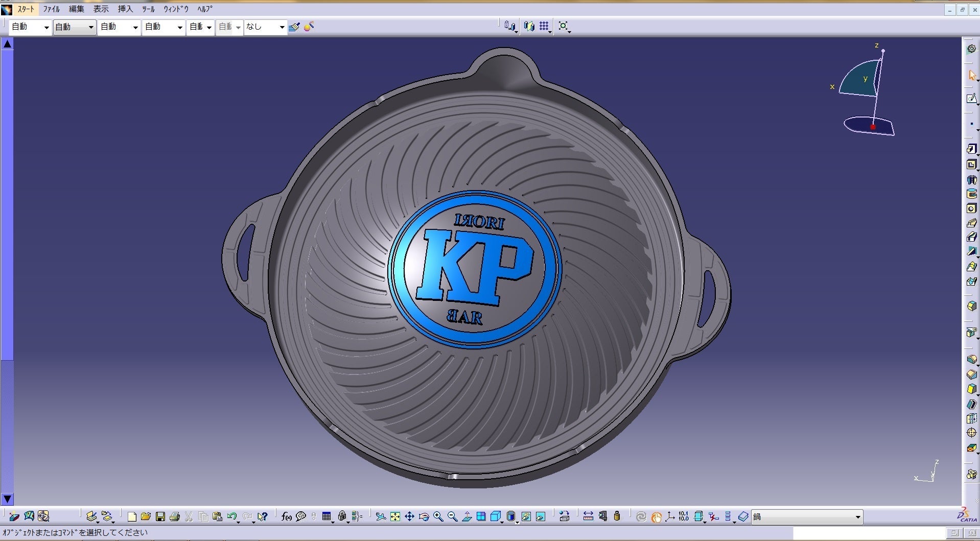This screenshot has width=980, height=541.
Task: Click the Formula f(x) icon
Action: click(x=286, y=516)
